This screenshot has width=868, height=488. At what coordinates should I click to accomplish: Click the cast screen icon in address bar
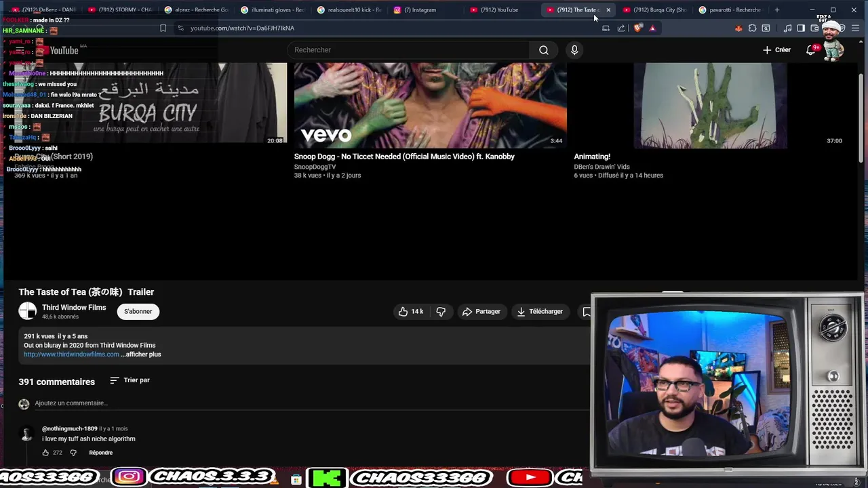coord(606,28)
